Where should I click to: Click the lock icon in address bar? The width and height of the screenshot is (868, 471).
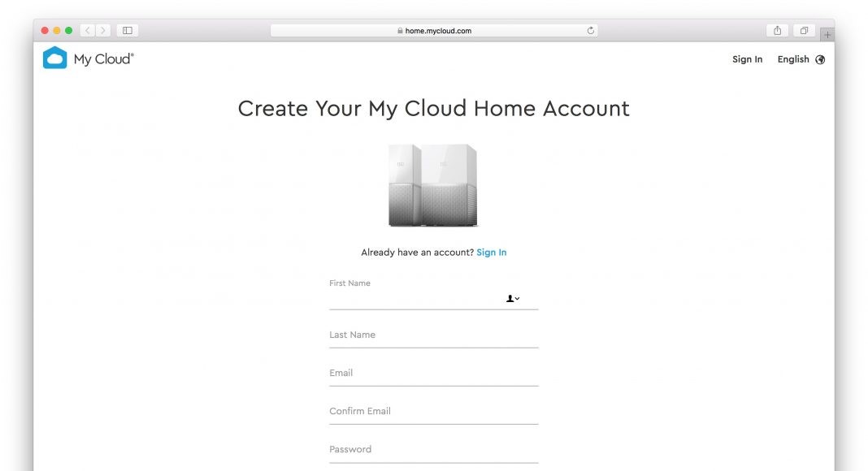(400, 31)
